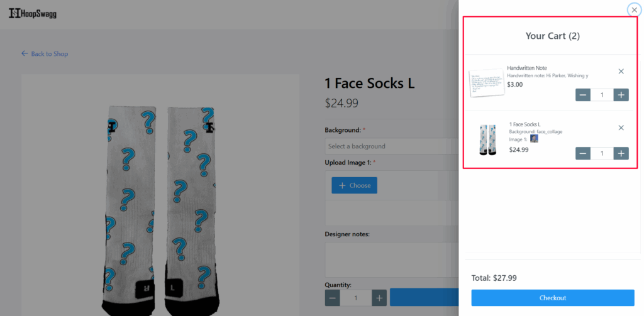Click the Handwritten Note quantity field

602,95
